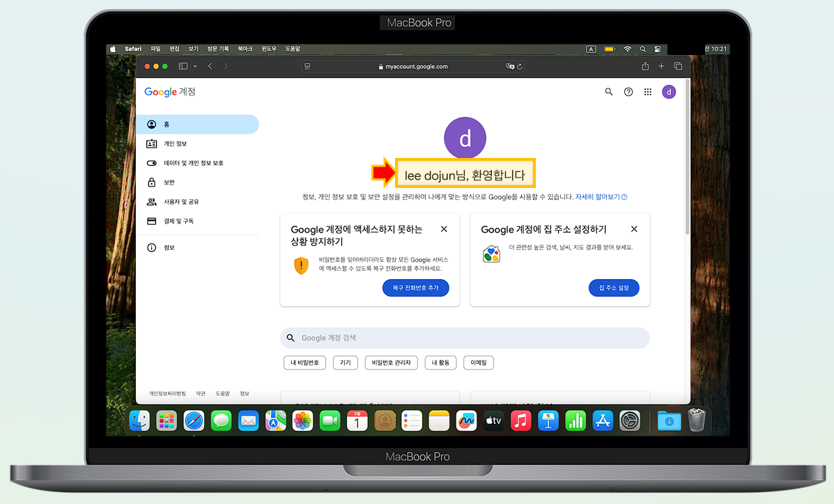Select the 내 비밀번호 chip
The height and width of the screenshot is (504, 834).
coord(304,363)
